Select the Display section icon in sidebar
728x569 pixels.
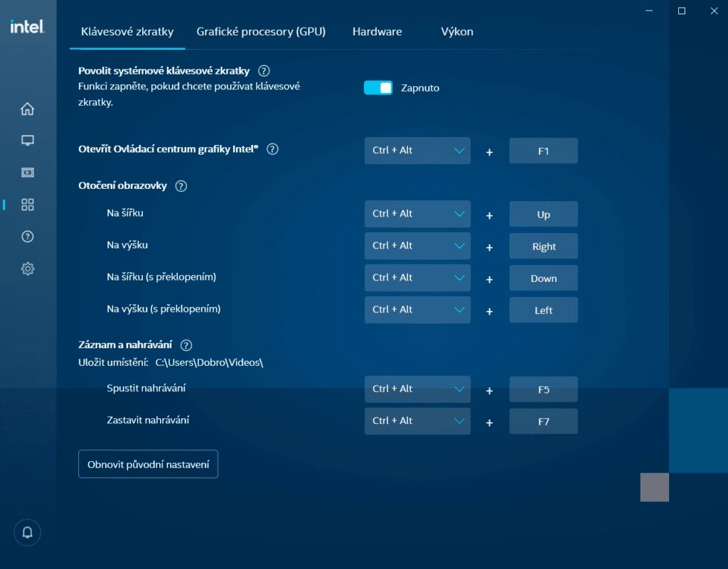pos(27,140)
